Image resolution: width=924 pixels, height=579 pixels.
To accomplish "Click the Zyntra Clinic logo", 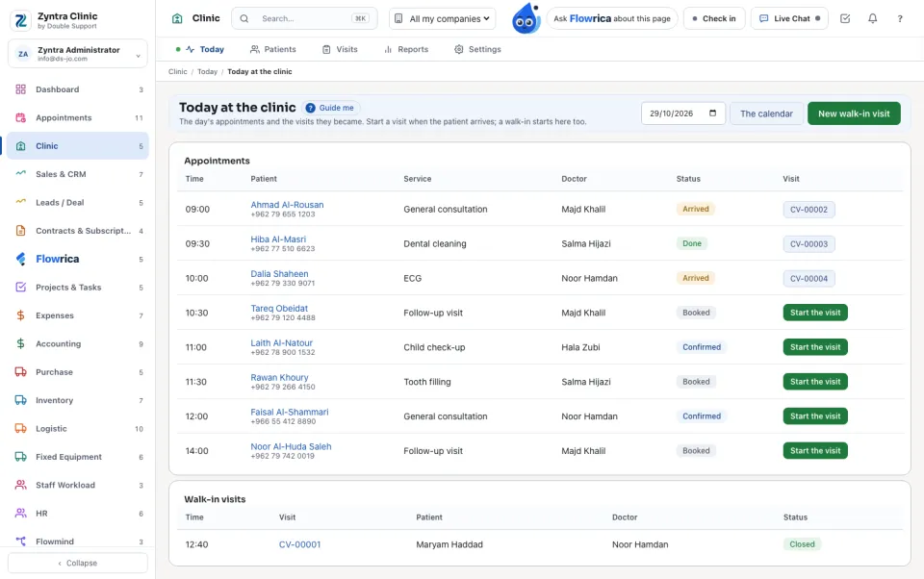I will click(x=21, y=20).
